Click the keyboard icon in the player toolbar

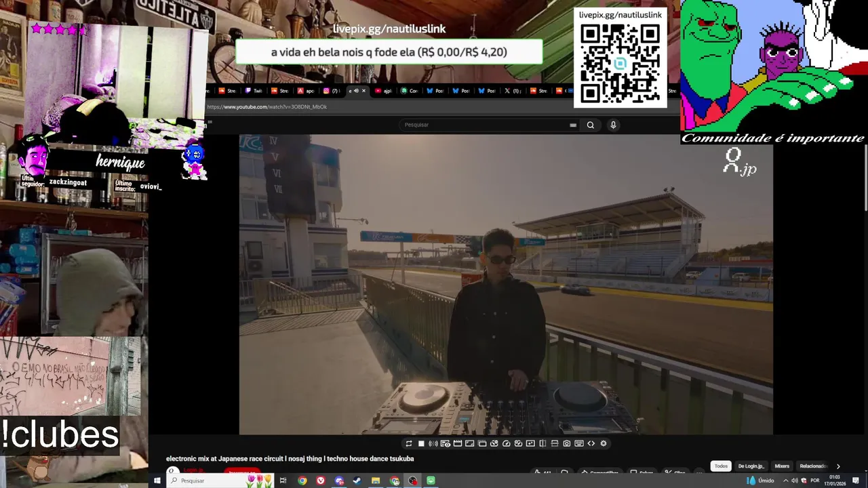pos(579,443)
